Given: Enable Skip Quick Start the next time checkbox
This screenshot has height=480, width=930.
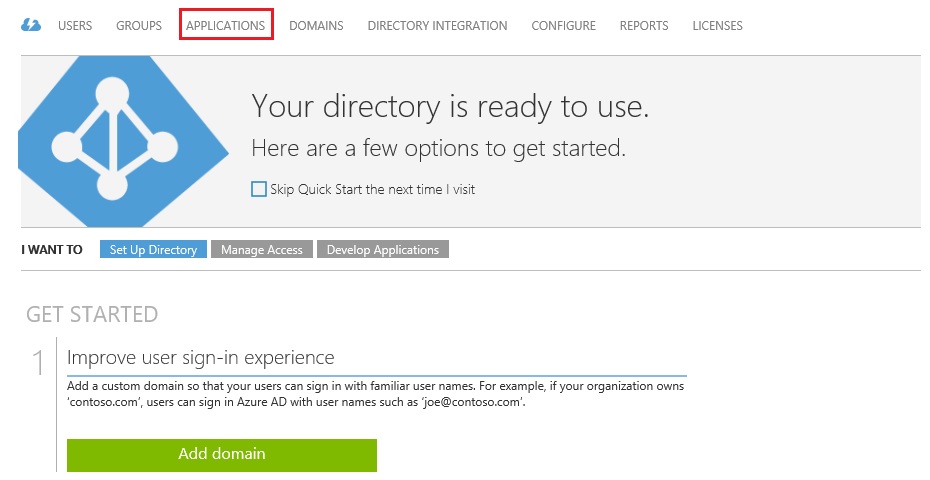Looking at the screenshot, I should (259, 189).
